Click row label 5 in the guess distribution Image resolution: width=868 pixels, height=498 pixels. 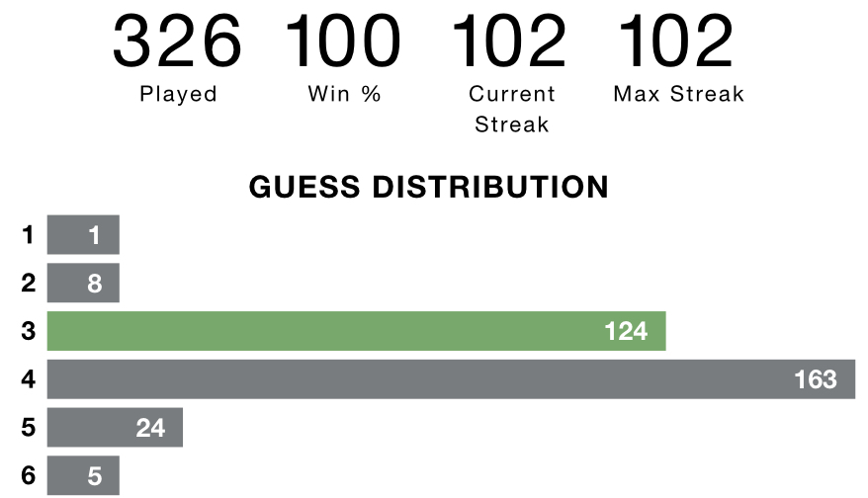(29, 427)
